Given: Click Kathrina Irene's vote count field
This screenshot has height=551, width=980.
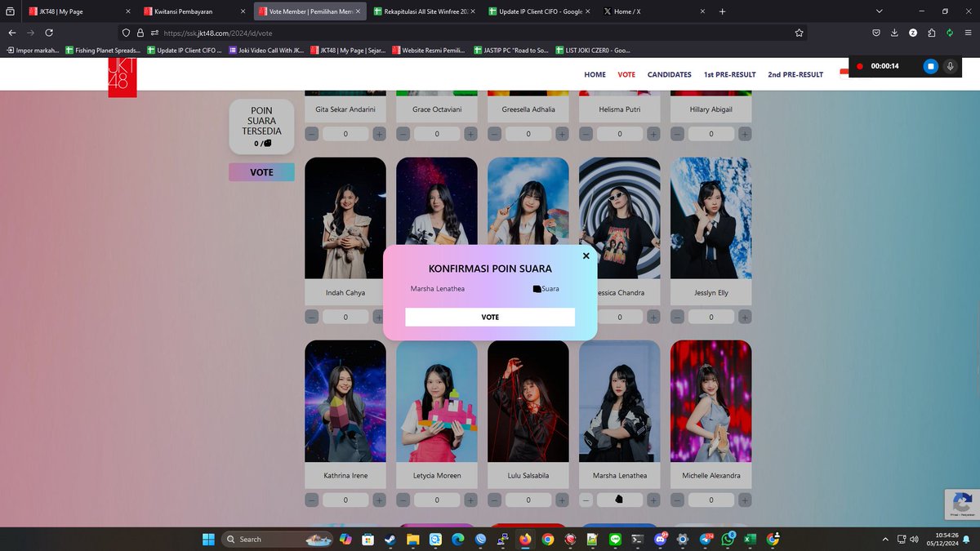Looking at the screenshot, I should pyautogui.click(x=345, y=500).
